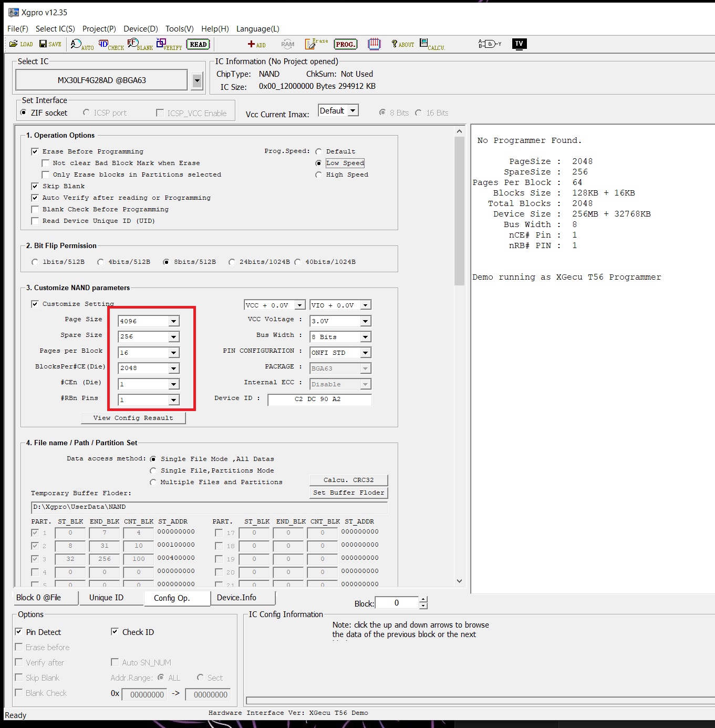Image resolution: width=715 pixels, height=728 pixels.
Task: Open the Vcc Current Imax dropdown
Action: tap(353, 111)
